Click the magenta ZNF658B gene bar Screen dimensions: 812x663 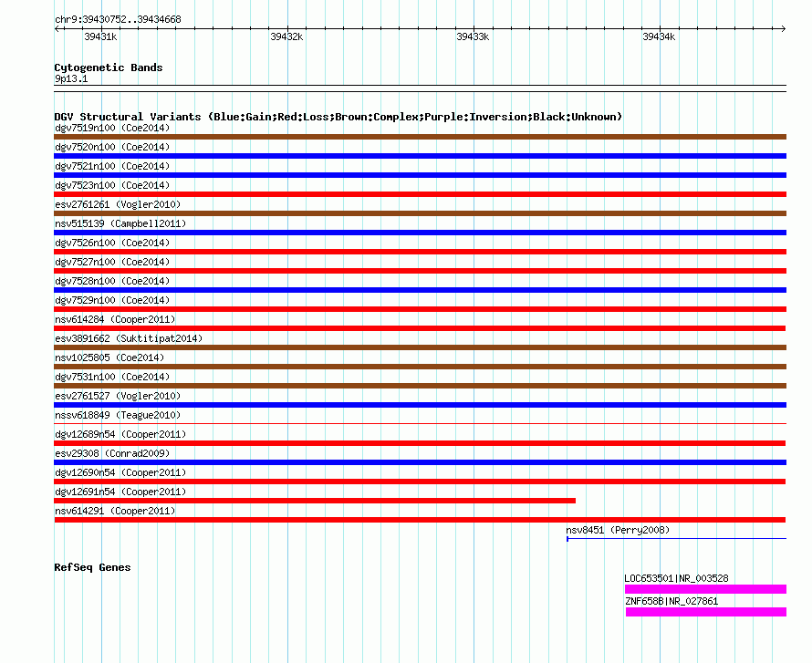coord(706,612)
